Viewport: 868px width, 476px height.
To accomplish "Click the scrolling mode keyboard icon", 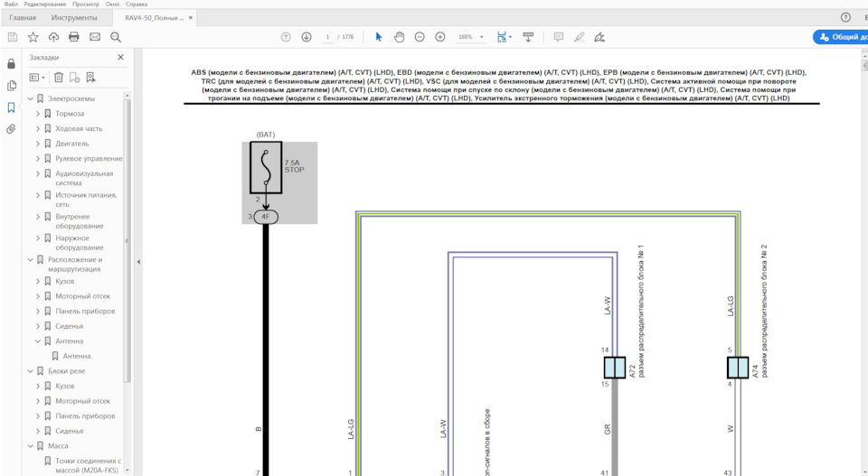I will (528, 37).
